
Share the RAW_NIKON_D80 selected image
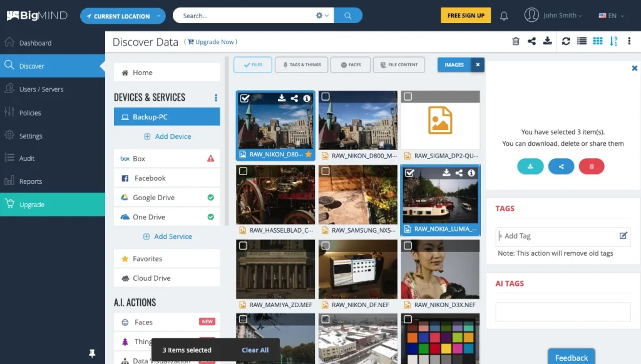[294, 98]
